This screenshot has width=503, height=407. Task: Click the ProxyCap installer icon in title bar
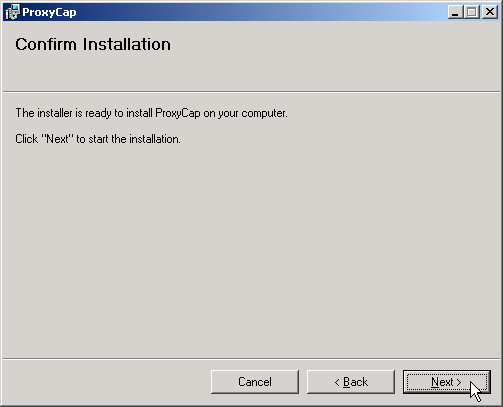13,12
